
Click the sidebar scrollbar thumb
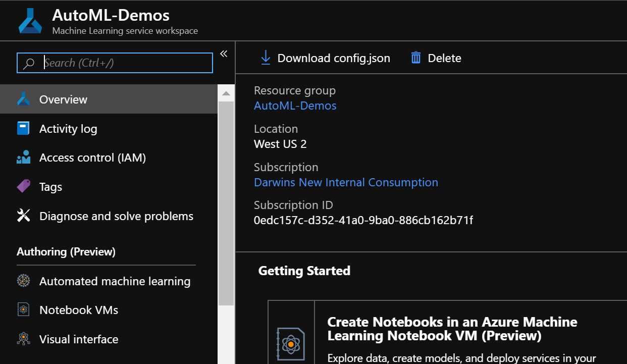coord(226,203)
